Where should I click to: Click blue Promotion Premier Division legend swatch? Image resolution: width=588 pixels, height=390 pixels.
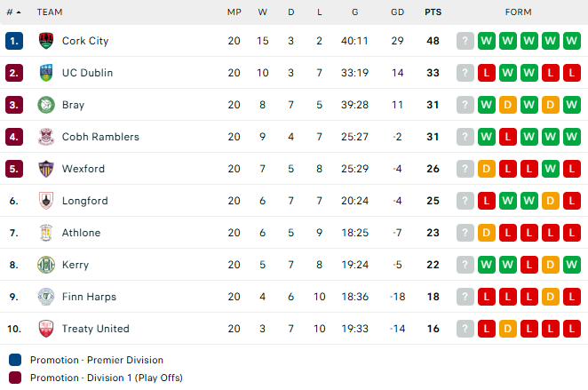[x=15, y=360]
